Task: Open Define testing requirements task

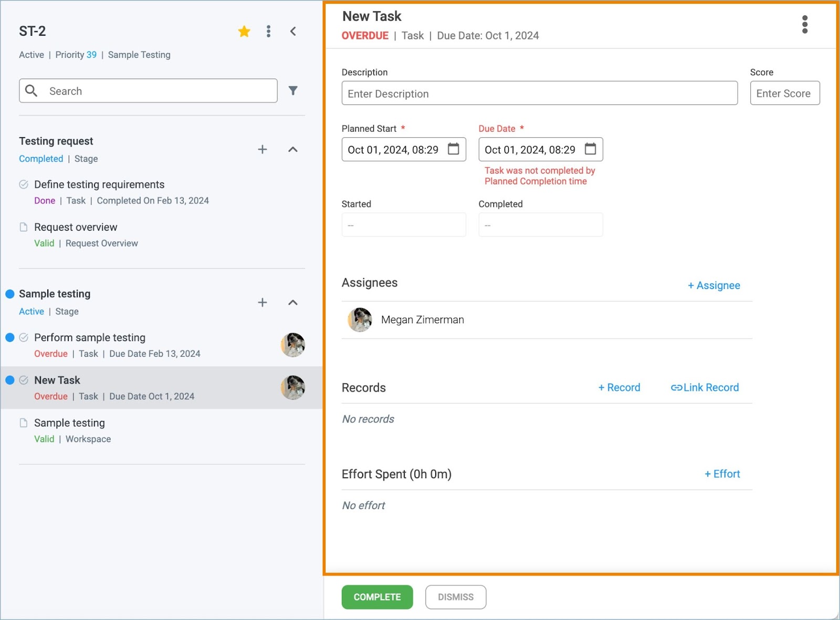Action: 99,184
